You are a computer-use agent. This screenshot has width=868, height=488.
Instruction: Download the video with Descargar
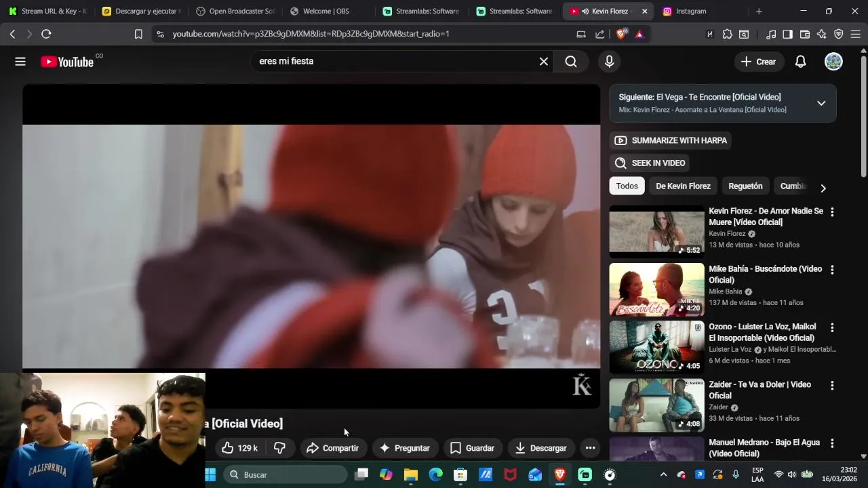tap(540, 448)
